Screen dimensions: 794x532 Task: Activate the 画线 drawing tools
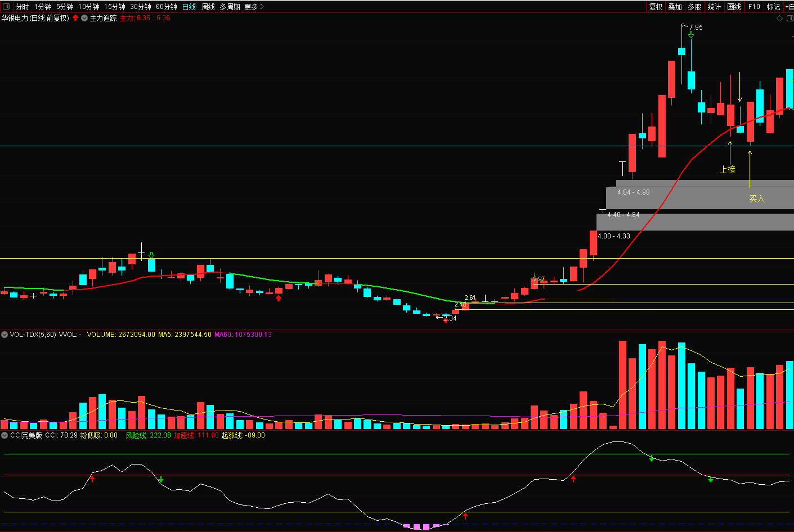click(734, 7)
